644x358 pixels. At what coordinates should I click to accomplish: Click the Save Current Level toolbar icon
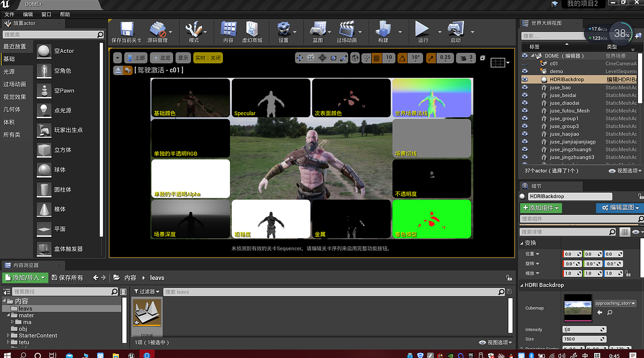126,29
